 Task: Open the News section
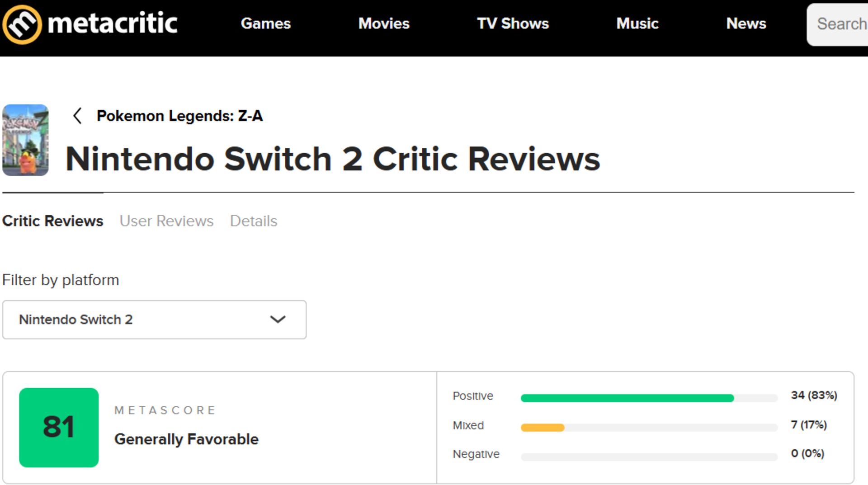coord(746,24)
